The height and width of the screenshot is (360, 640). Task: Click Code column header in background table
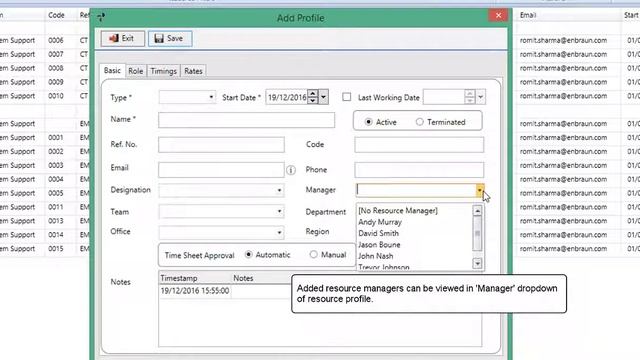pos(56,15)
